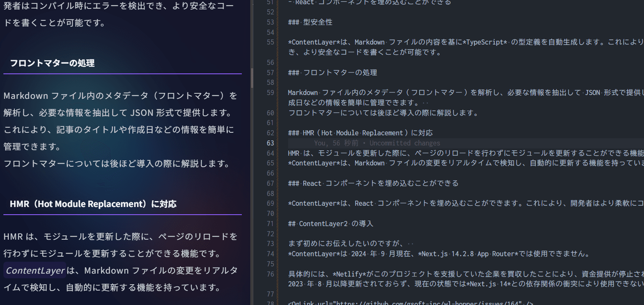
Task: Click the blame note You, 56 秒前 Uncommitted changes
Action: 377,143
